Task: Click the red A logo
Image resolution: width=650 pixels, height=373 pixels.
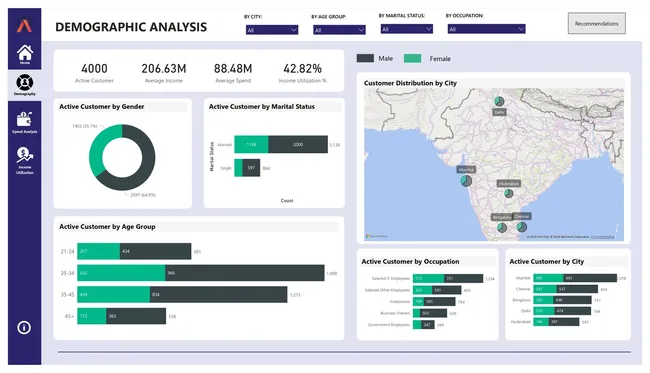Action: [24, 26]
